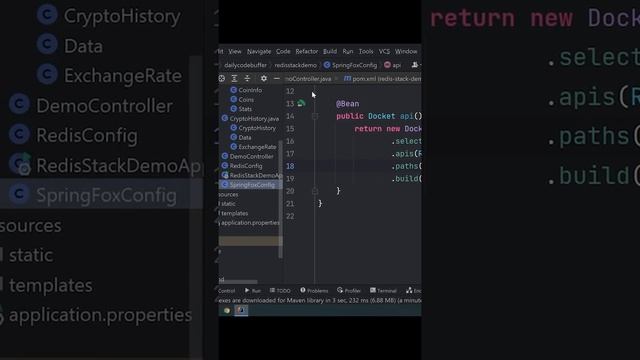Click the user icon in the navigation bar

click(415, 65)
